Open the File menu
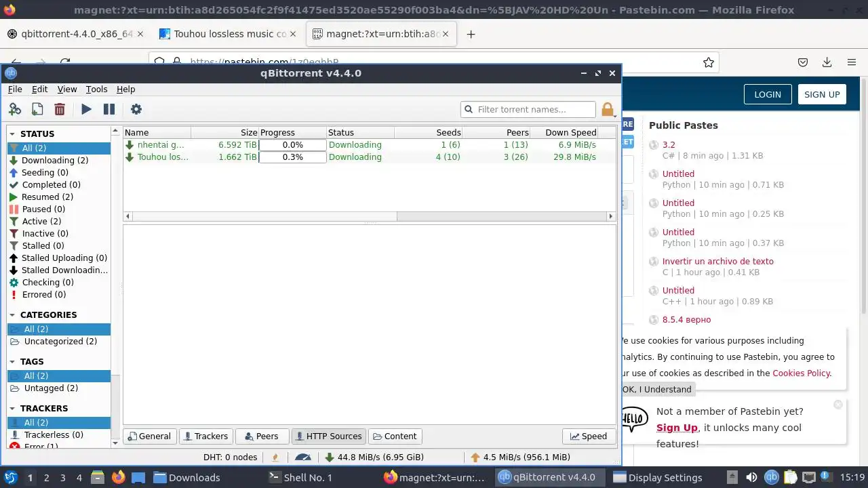 coord(15,89)
